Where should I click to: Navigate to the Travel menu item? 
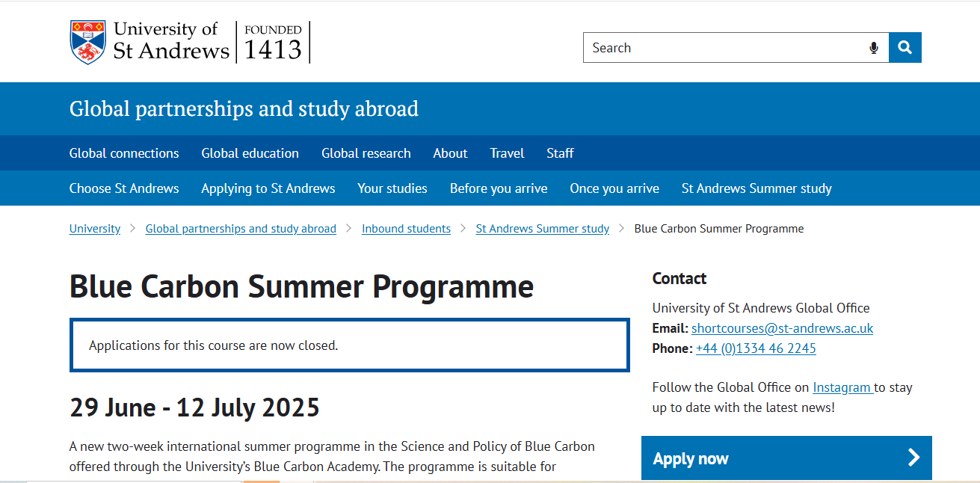(x=507, y=153)
